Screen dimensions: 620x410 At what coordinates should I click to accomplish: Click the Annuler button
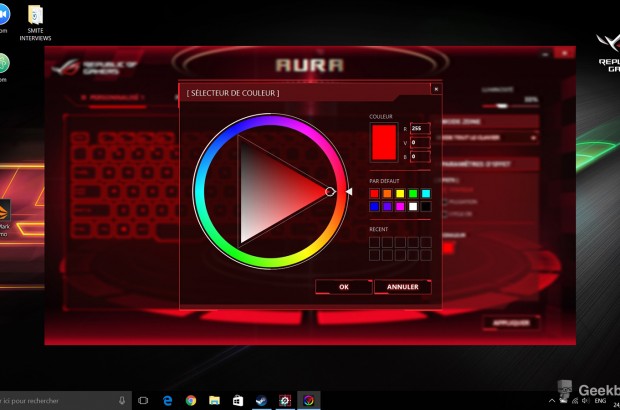click(x=402, y=287)
